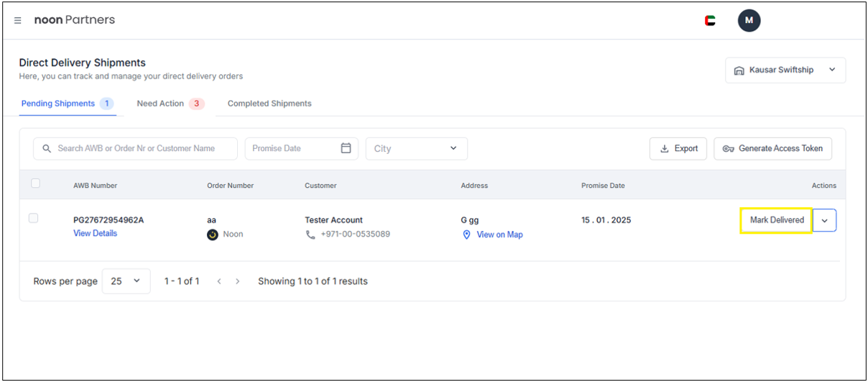Click Generate Access Token button

772,149
